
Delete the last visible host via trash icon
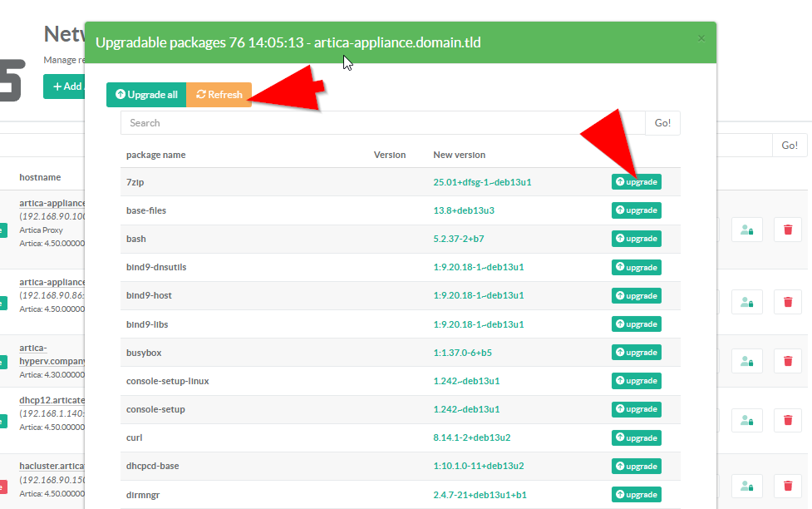click(x=787, y=485)
